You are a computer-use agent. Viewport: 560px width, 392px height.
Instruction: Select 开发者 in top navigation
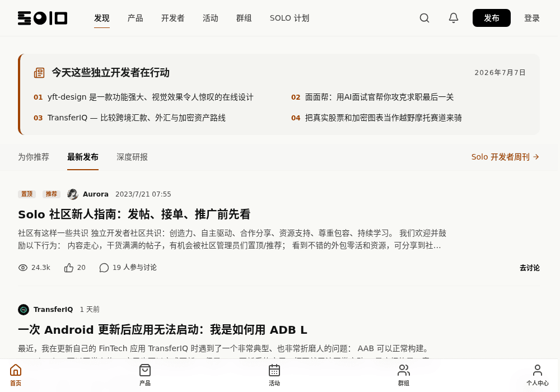click(173, 18)
